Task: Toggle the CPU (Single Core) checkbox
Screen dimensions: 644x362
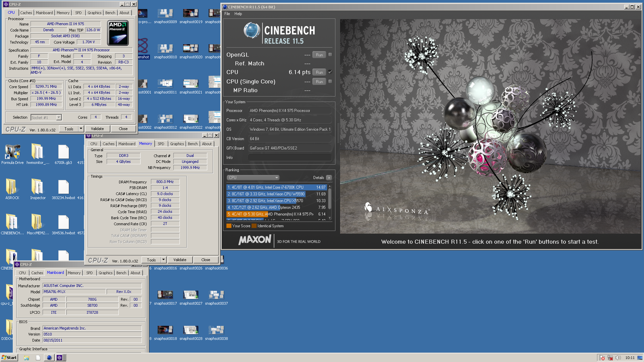Action: (x=330, y=81)
